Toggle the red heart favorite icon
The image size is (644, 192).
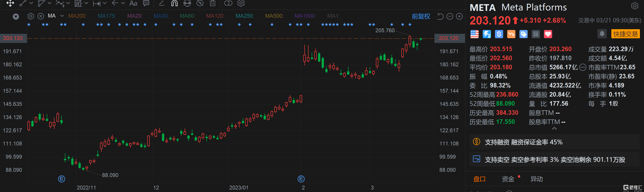click(548, 34)
